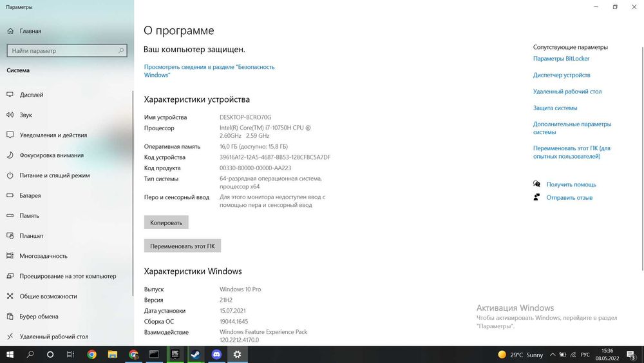Click the search magnifier in Найти параметр
The image size is (644, 363).
121,50
